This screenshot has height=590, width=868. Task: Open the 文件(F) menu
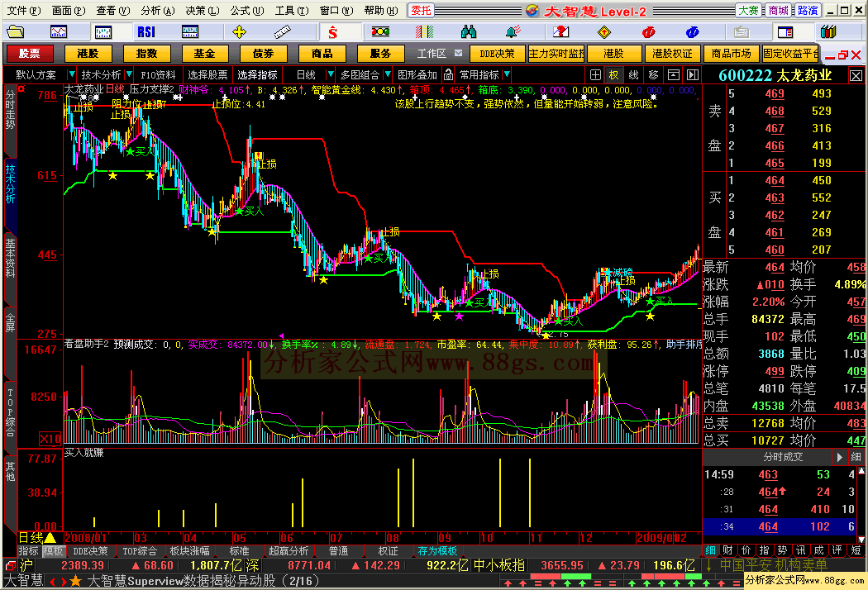point(24,10)
